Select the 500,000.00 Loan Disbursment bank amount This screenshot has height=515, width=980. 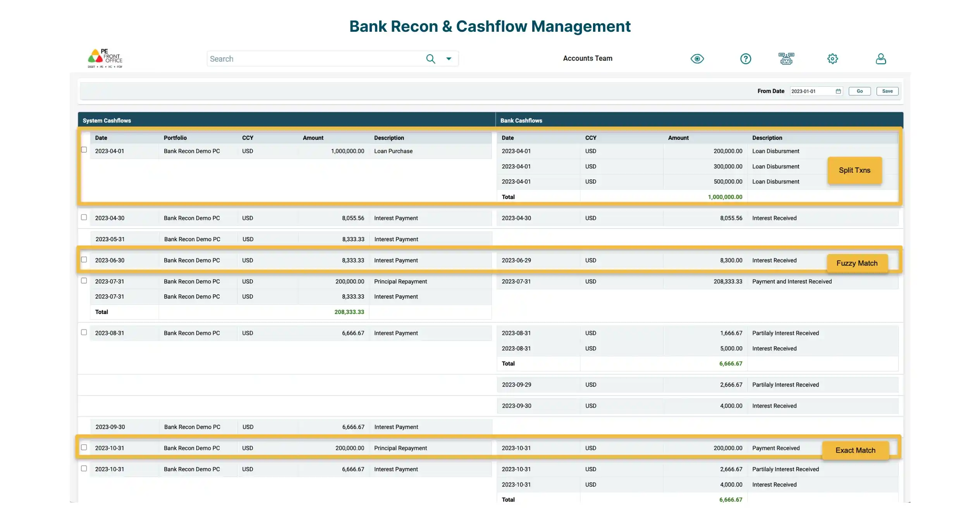pyautogui.click(x=728, y=182)
